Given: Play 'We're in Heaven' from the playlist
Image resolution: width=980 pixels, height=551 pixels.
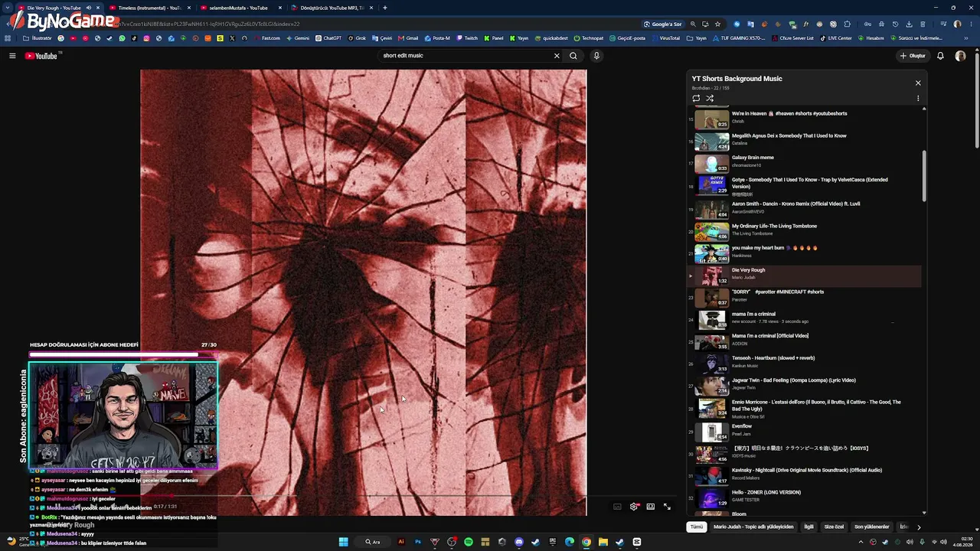Looking at the screenshot, I should click(x=804, y=118).
